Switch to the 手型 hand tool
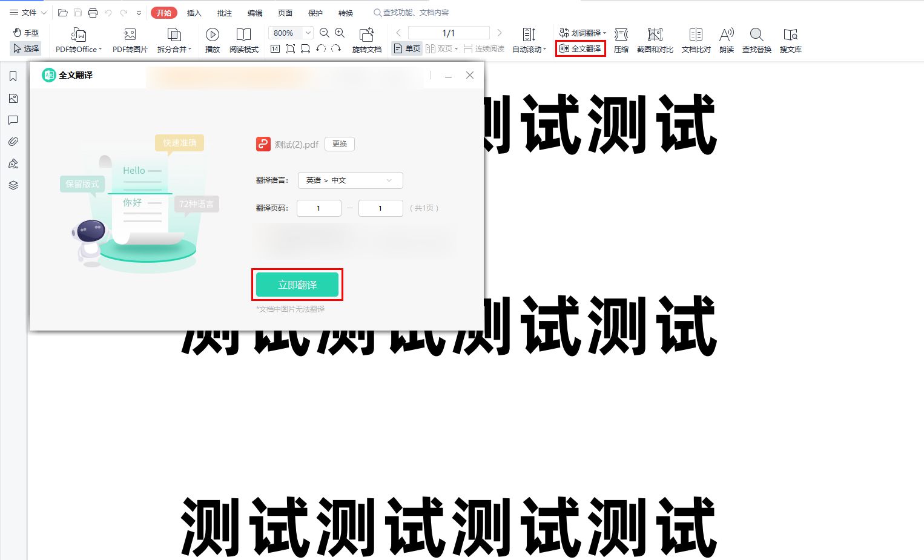924x560 pixels. (x=25, y=33)
